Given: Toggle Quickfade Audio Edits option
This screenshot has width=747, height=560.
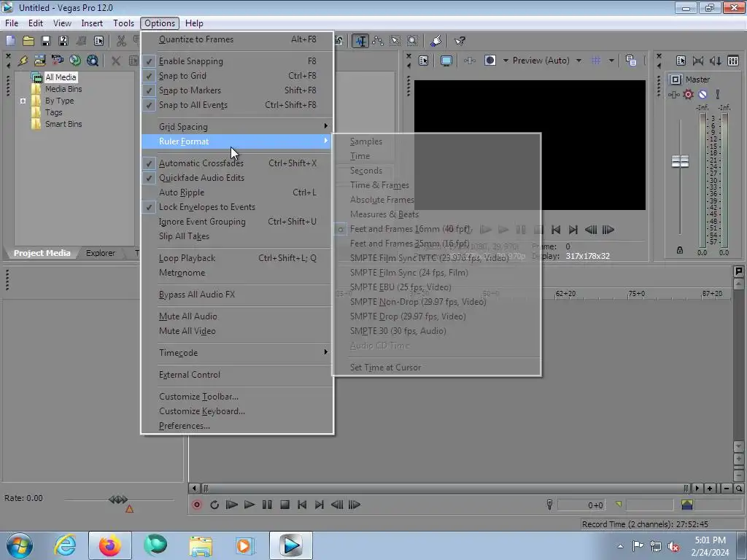Looking at the screenshot, I should (x=237, y=178).
